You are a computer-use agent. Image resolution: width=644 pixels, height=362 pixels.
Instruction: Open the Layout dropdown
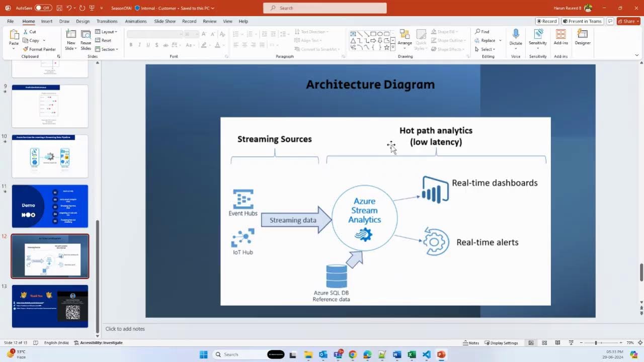pos(106,32)
